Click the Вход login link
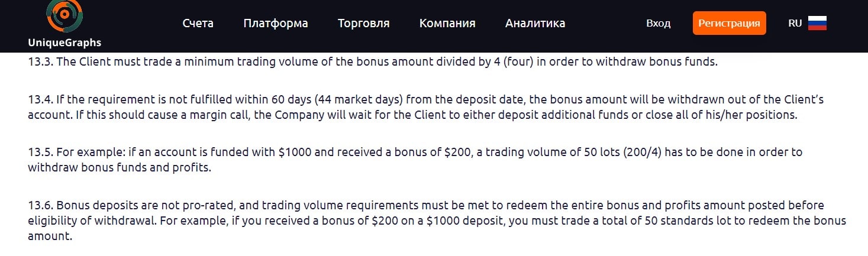This screenshot has width=868, height=256. pos(658,24)
